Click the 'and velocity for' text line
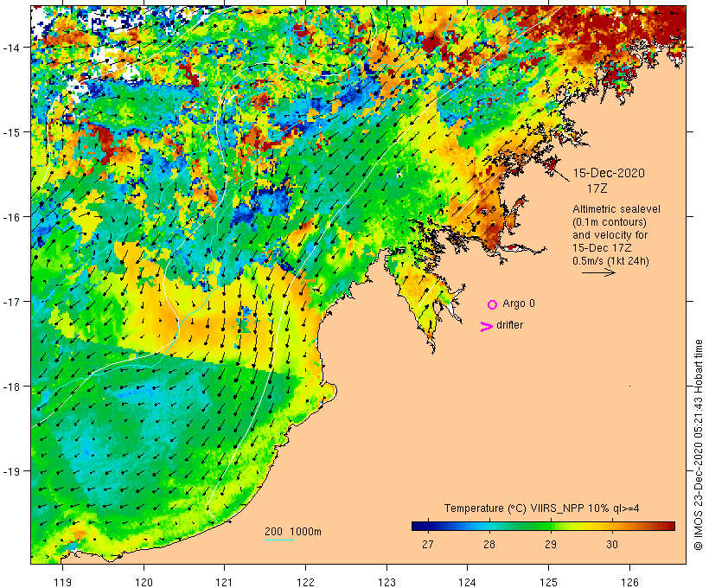The width and height of the screenshot is (709, 588). 610,235
